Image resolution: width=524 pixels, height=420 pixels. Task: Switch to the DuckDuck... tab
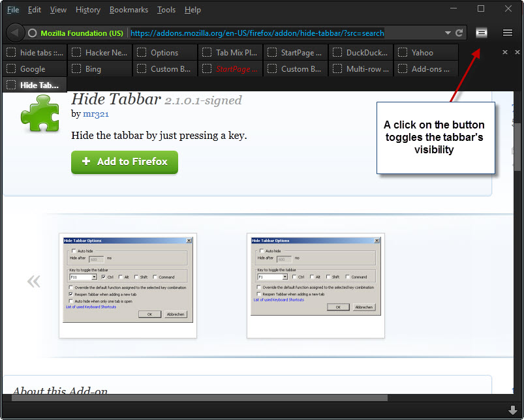tap(361, 52)
